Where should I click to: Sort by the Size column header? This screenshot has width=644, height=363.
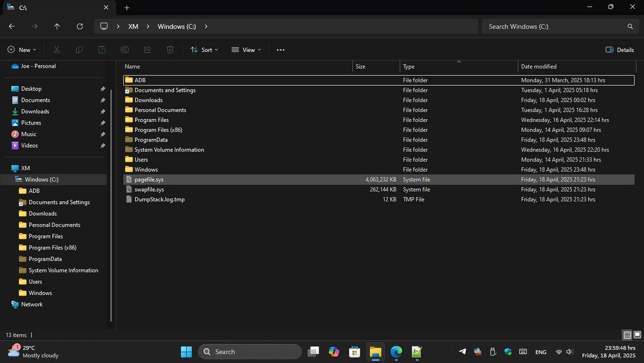[376, 66]
